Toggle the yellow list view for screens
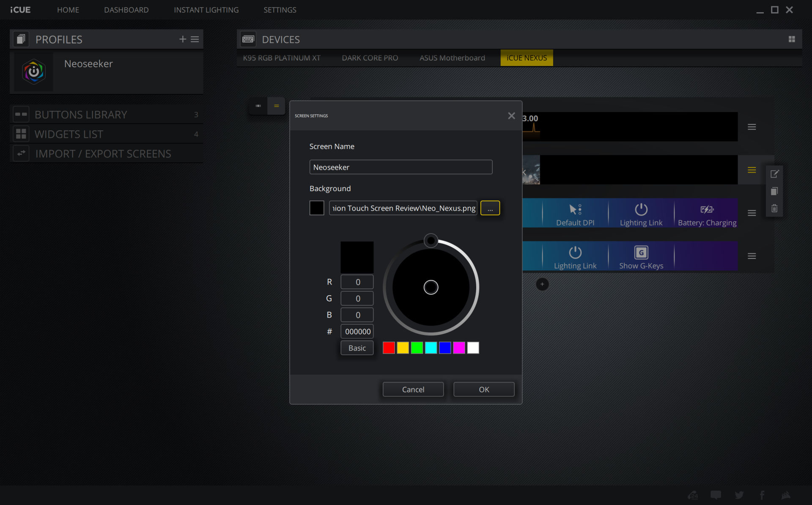812x505 pixels. point(277,106)
